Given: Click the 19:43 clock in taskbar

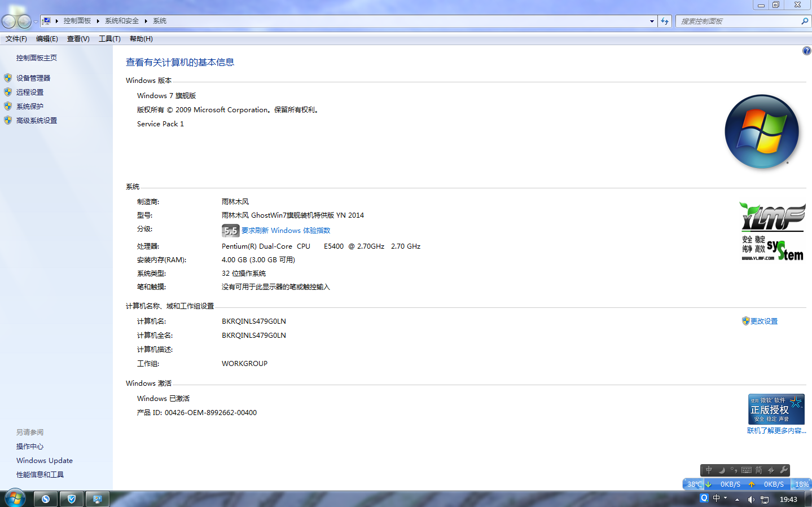Looking at the screenshot, I should click(x=788, y=500).
